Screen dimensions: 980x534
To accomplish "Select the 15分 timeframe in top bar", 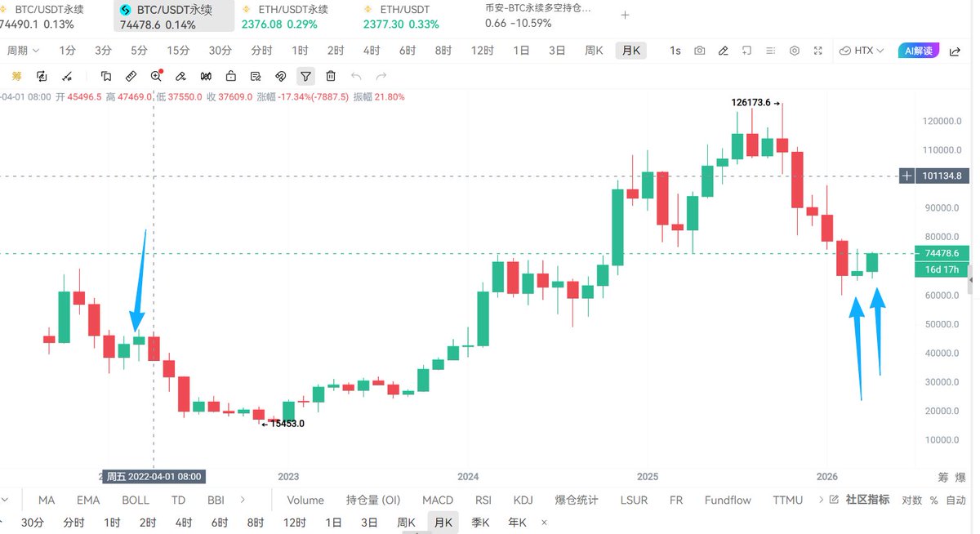I will (x=177, y=51).
